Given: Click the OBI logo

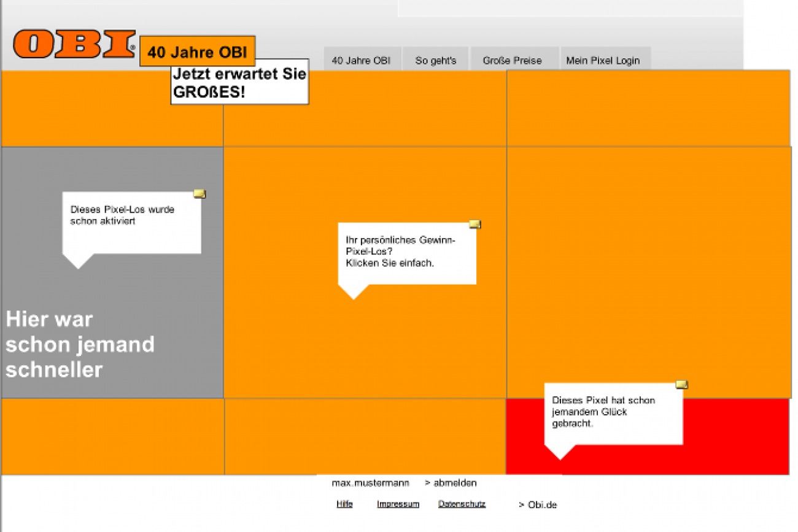Looking at the screenshot, I should [74, 44].
